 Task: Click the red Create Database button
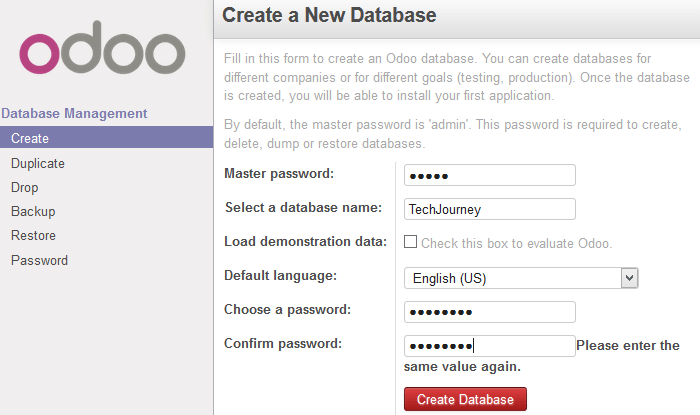pyautogui.click(x=465, y=399)
